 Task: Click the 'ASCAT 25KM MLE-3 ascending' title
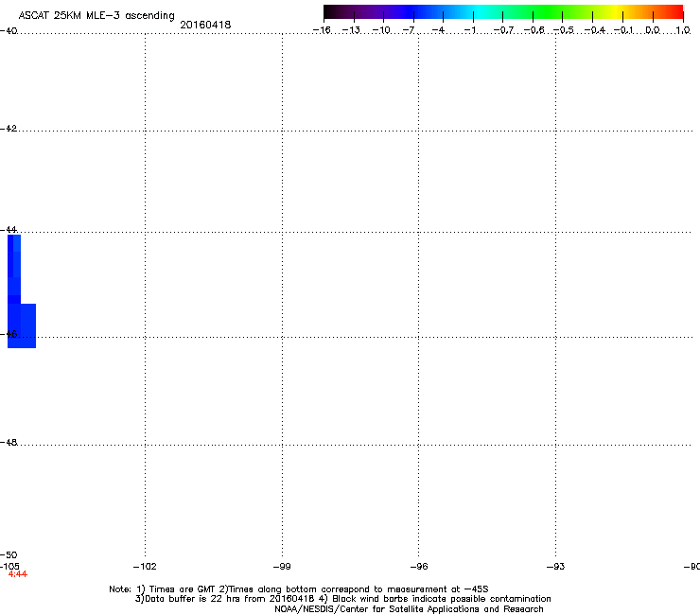click(x=96, y=15)
